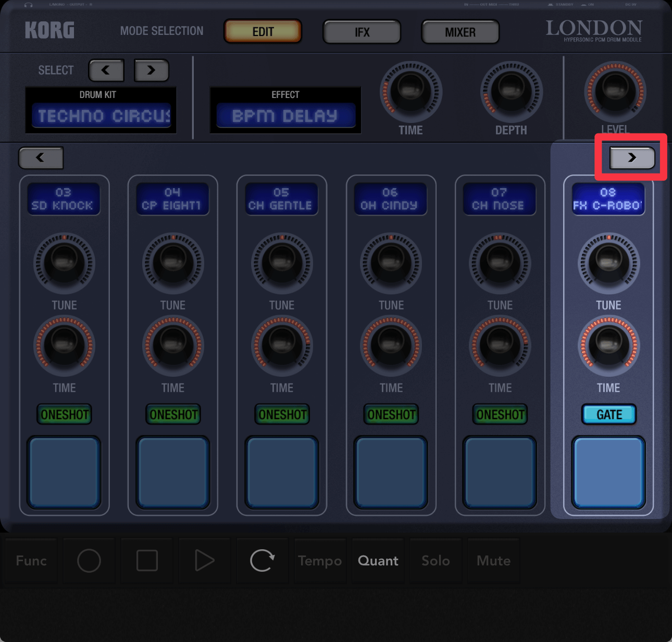This screenshot has height=642, width=672.
Task: Toggle the Loop circular arrow icon
Action: [262, 561]
